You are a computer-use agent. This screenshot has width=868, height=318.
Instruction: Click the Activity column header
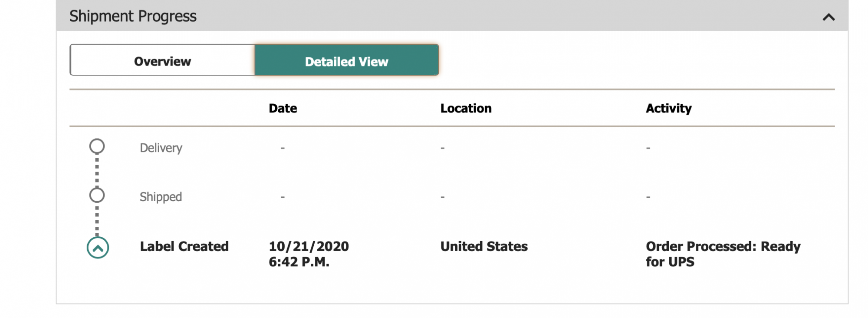pyautogui.click(x=668, y=108)
